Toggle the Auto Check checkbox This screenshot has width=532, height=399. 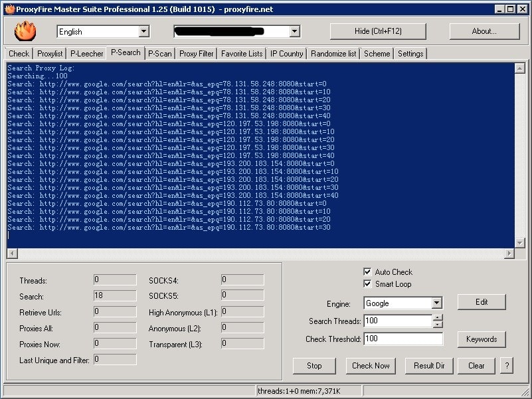coord(367,272)
